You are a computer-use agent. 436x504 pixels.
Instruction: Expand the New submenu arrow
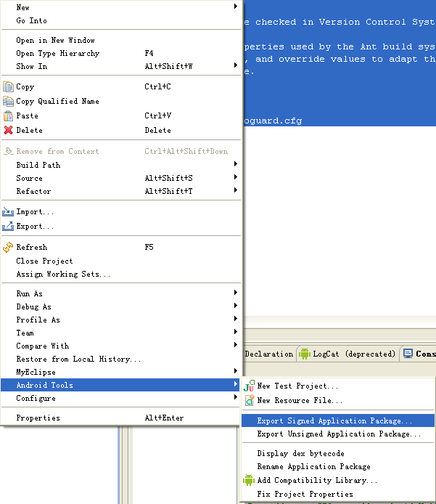point(236,7)
